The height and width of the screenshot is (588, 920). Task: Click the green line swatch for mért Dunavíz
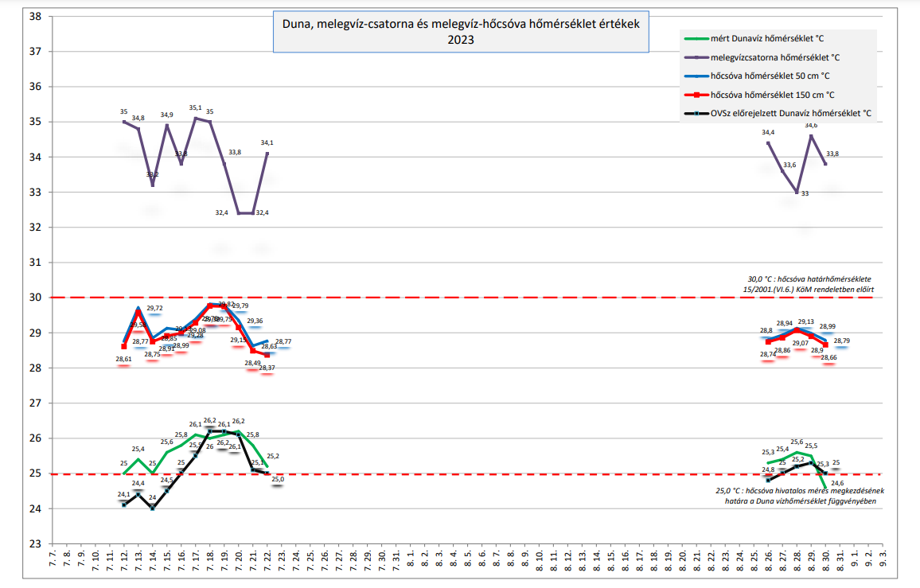(696, 38)
